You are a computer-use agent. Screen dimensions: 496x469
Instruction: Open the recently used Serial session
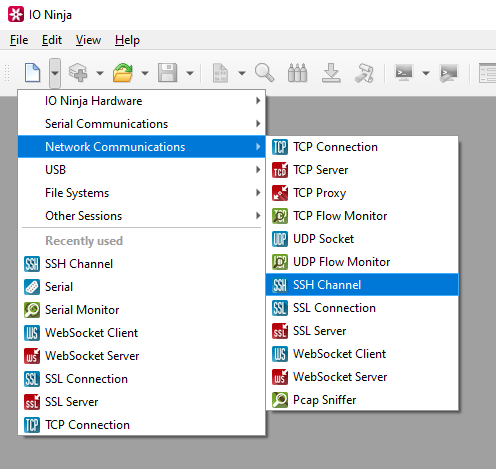coord(142,287)
